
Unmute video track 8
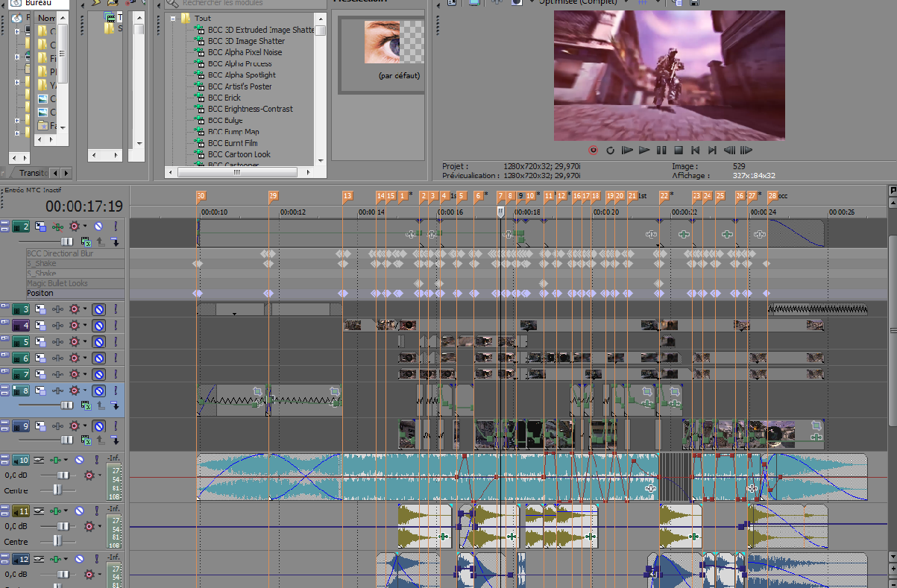click(98, 391)
